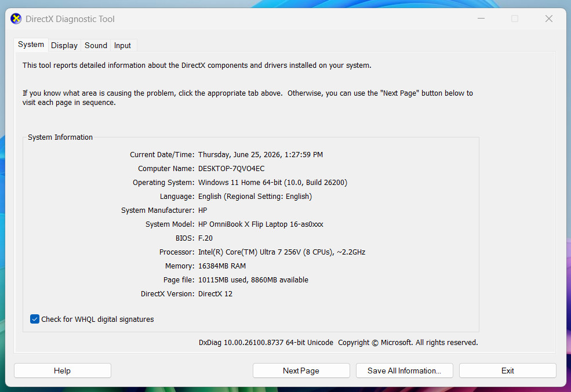Switch to the System tab
The height and width of the screenshot is (392, 571).
coord(31,45)
